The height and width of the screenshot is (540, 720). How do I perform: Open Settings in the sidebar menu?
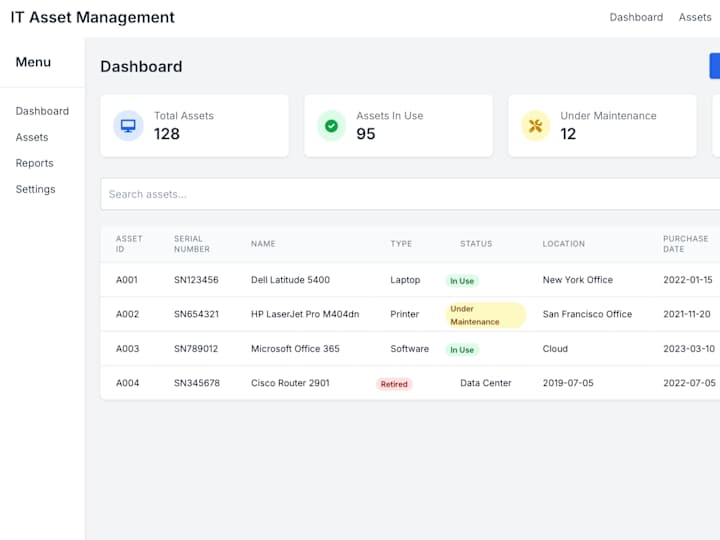click(35, 189)
